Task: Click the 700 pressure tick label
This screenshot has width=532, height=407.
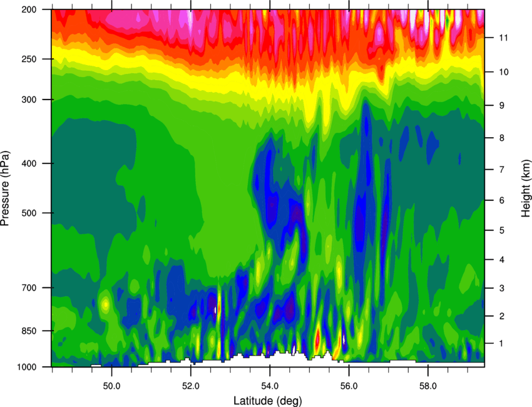Action: tap(29, 288)
